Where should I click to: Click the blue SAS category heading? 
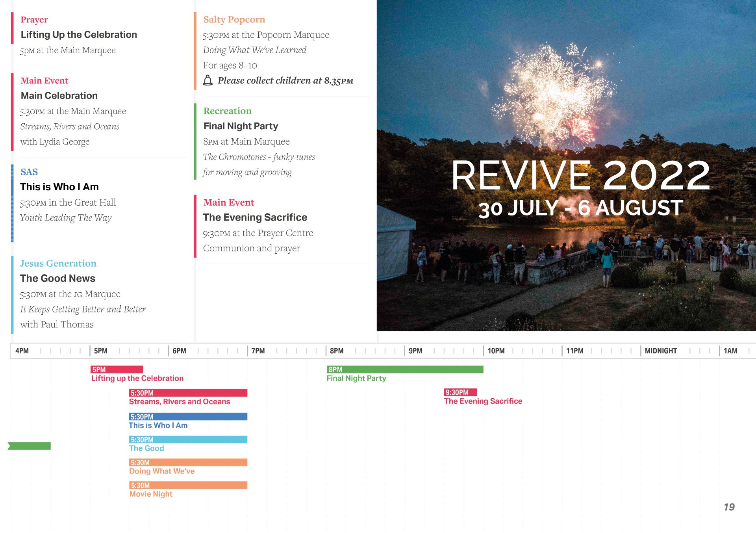(29, 172)
